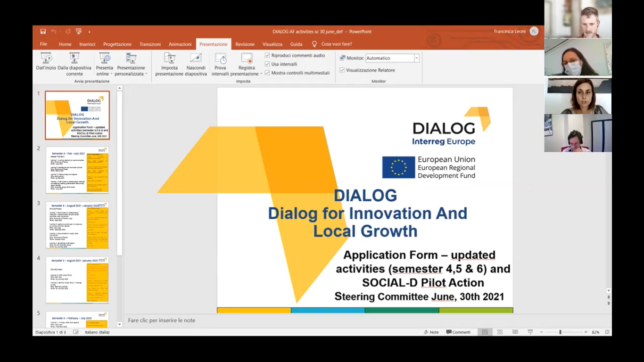The image size is (644, 362).
Task: Click the zoom slider handle
Action: 560,332
